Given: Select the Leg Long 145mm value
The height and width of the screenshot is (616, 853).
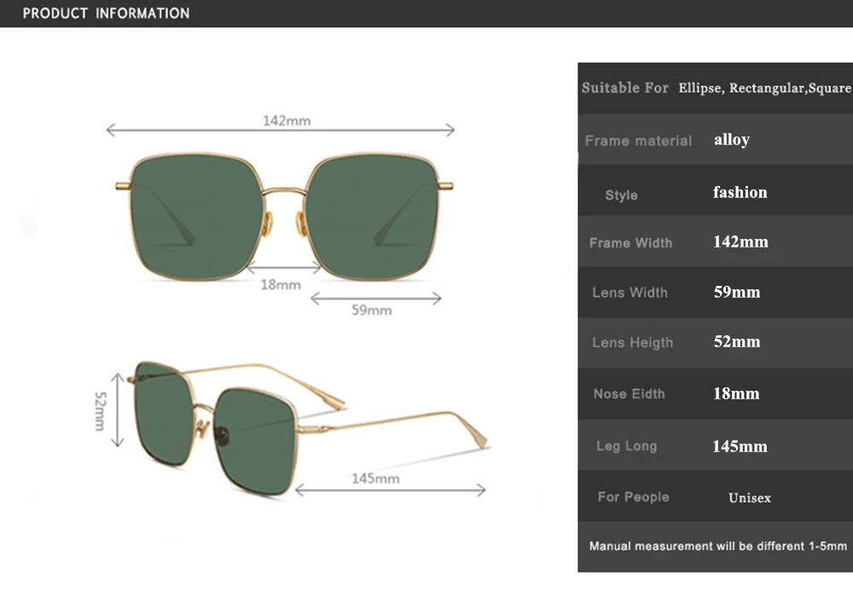Looking at the screenshot, I should [x=740, y=446].
